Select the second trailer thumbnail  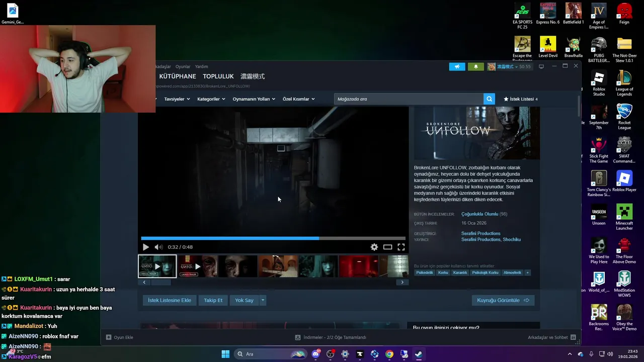click(x=198, y=266)
